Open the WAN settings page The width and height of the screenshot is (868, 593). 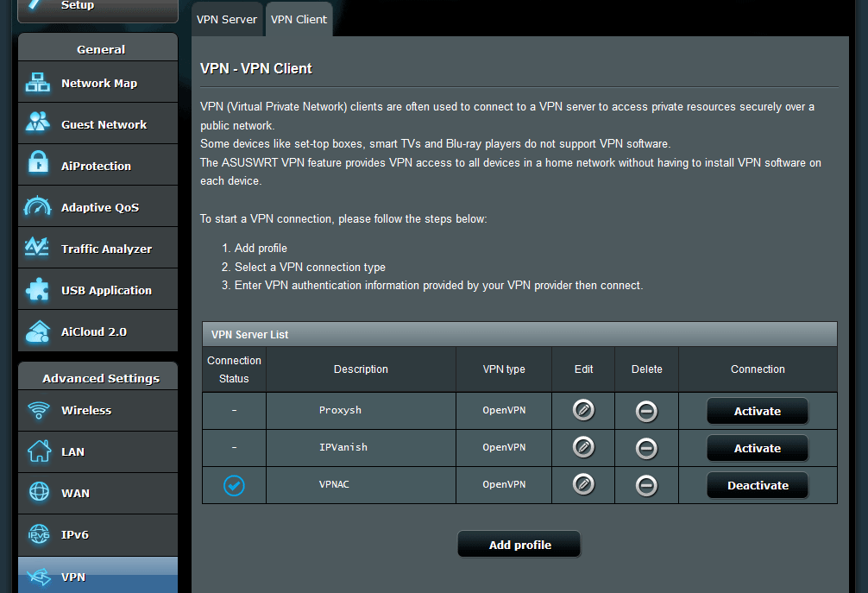click(x=98, y=494)
